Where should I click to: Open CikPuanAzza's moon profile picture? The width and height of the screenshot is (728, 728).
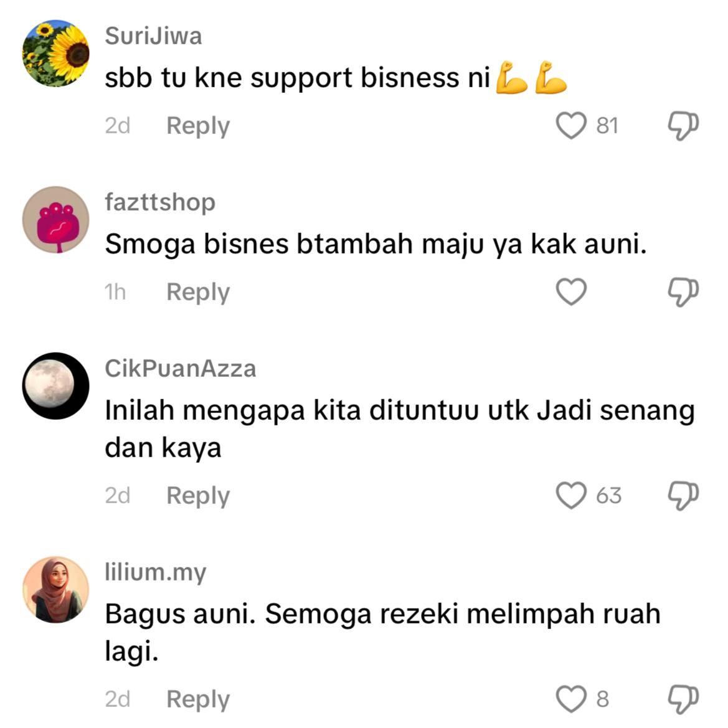(x=55, y=386)
